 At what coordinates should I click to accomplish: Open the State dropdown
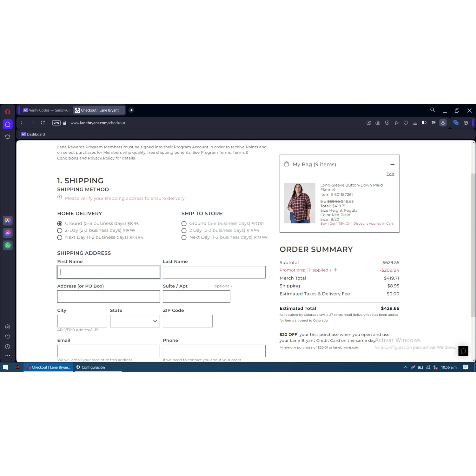[135, 321]
